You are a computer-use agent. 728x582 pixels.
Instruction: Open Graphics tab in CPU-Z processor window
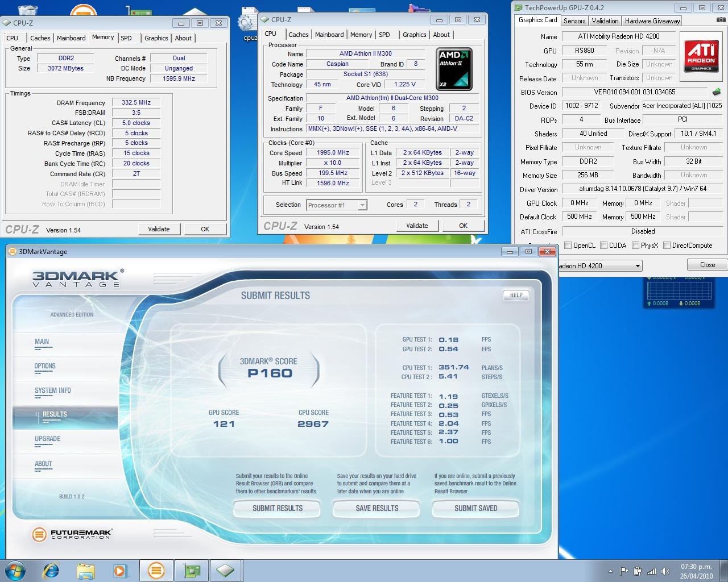pyautogui.click(x=414, y=35)
